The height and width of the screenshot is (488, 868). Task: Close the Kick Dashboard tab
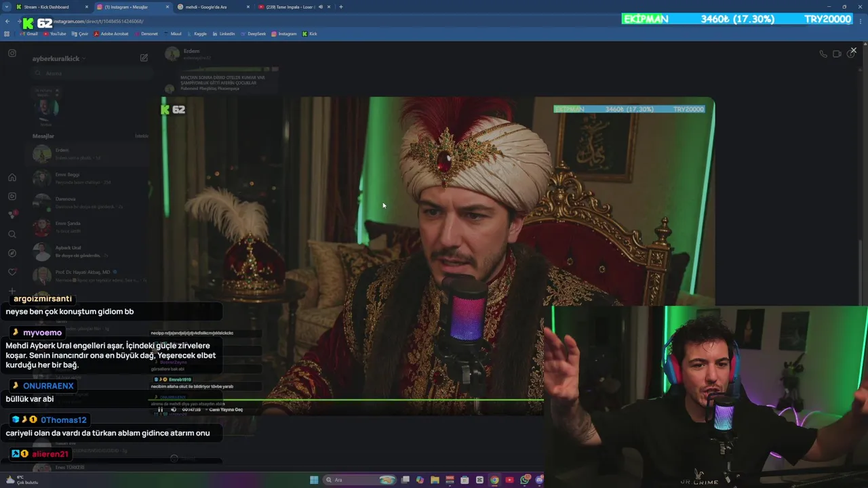(87, 7)
